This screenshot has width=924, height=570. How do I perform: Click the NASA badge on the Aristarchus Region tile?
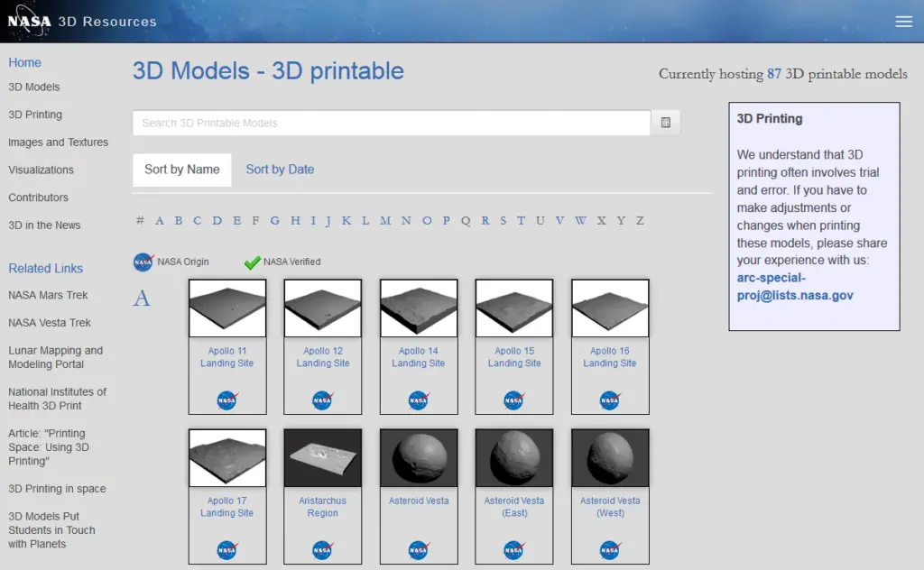(322, 550)
